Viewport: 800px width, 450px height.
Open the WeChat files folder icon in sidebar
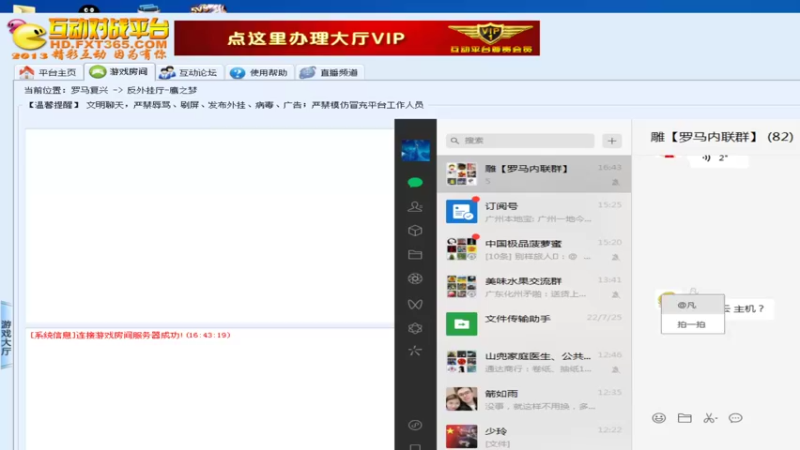point(415,254)
